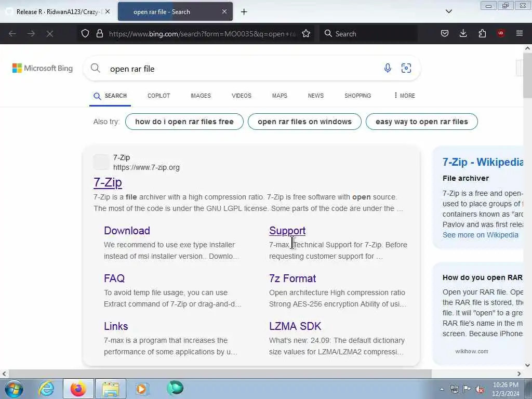532x399 pixels.
Task: Open Windows Explorer from taskbar
Action: [x=111, y=389]
